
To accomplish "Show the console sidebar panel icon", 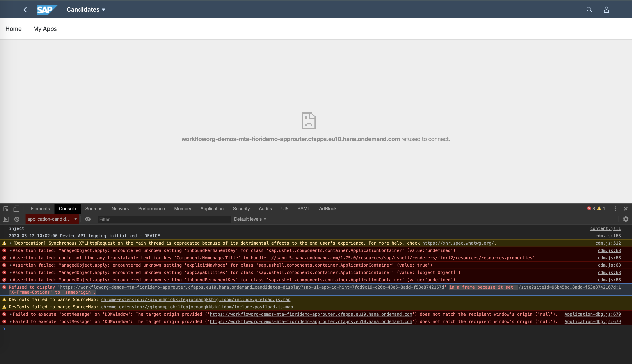I will tap(5, 219).
